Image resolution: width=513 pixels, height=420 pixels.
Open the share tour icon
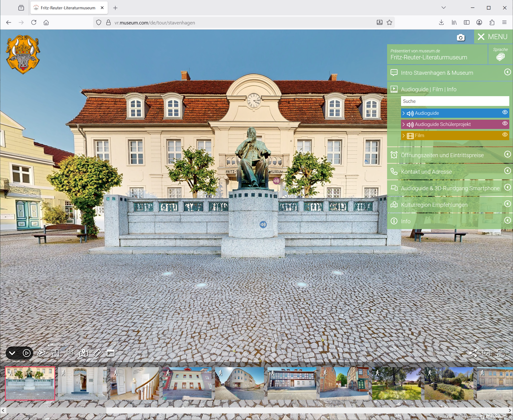tap(473, 353)
